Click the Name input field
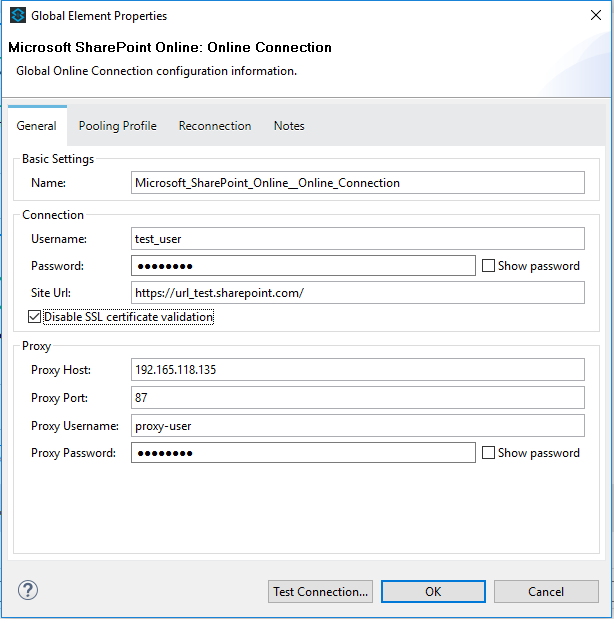The image size is (614, 619). click(x=357, y=183)
